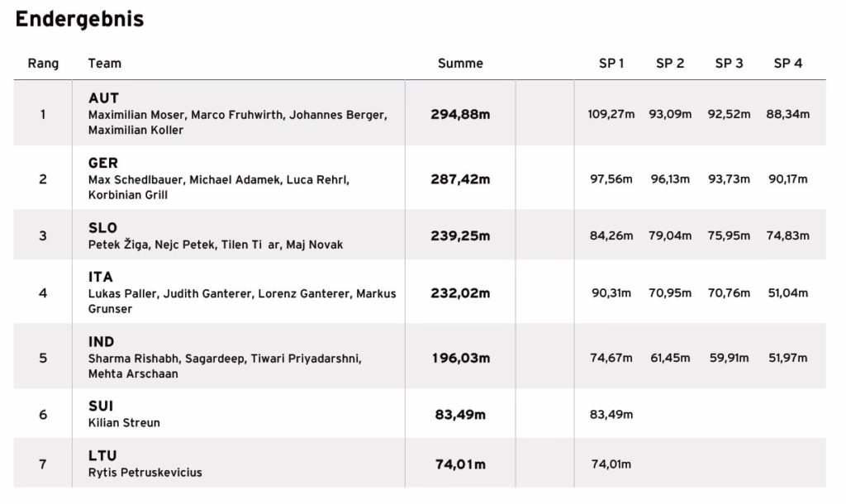Click Austria's total of 294,88m

460,114
